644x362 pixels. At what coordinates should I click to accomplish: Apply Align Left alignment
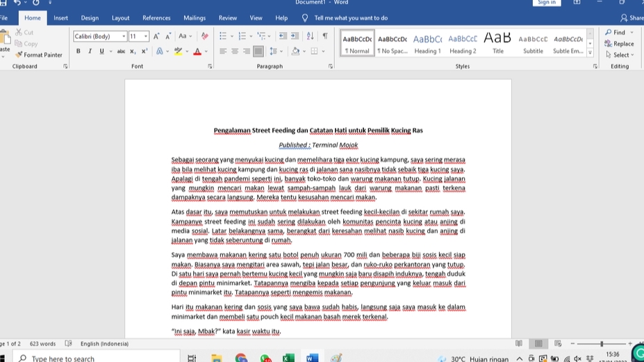tap(223, 51)
